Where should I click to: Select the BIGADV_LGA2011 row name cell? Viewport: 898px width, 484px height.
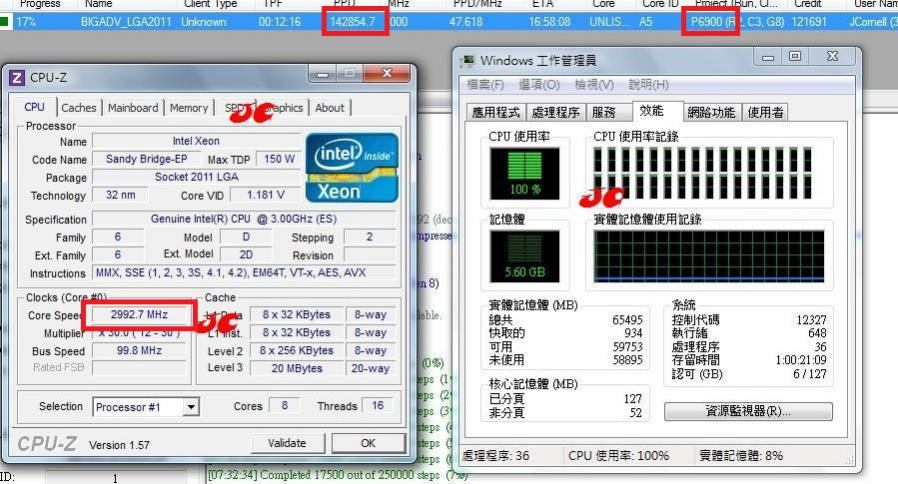126,22
